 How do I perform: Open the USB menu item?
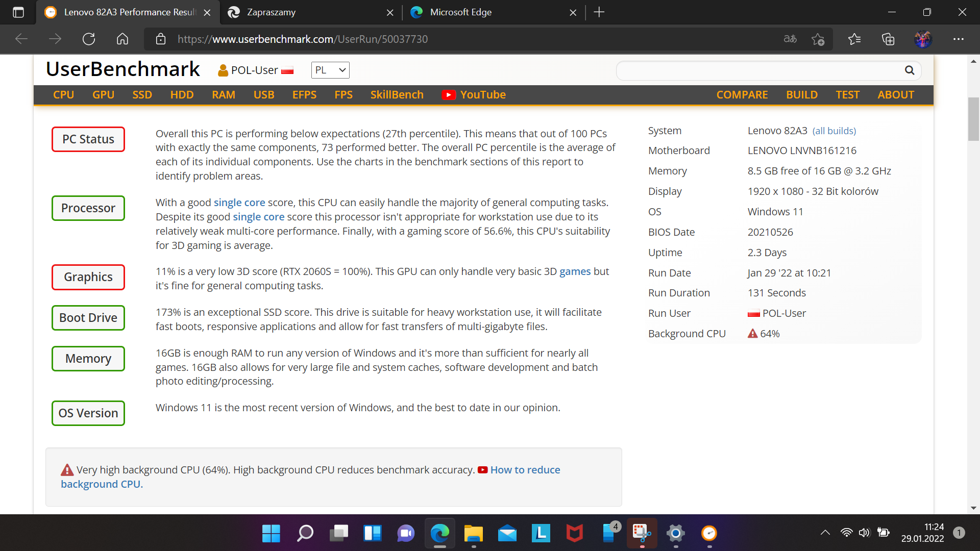click(264, 95)
